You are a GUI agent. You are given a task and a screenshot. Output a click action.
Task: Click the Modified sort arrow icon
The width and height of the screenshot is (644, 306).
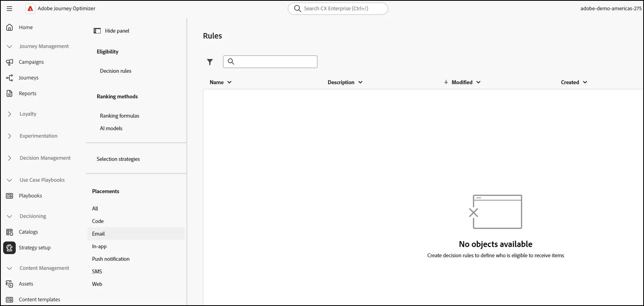click(x=446, y=82)
